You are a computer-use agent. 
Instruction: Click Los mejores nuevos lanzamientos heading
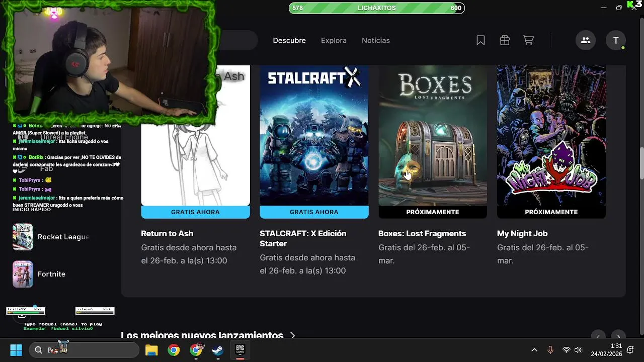[202, 335]
